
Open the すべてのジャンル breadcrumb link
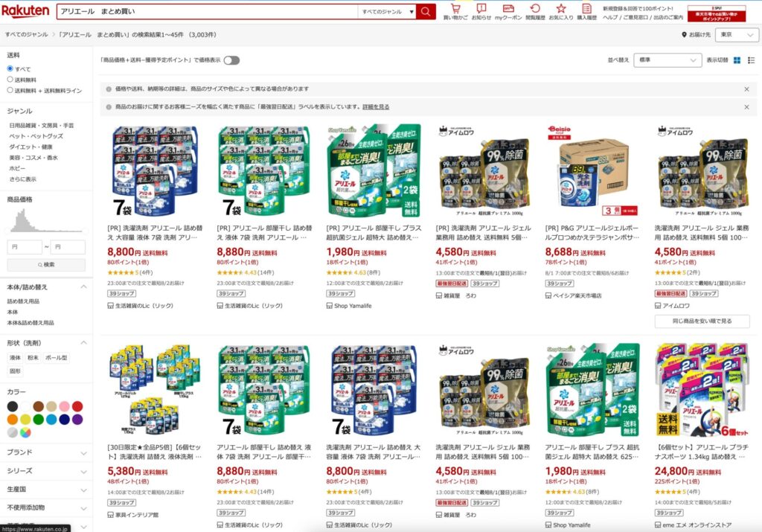coord(27,35)
